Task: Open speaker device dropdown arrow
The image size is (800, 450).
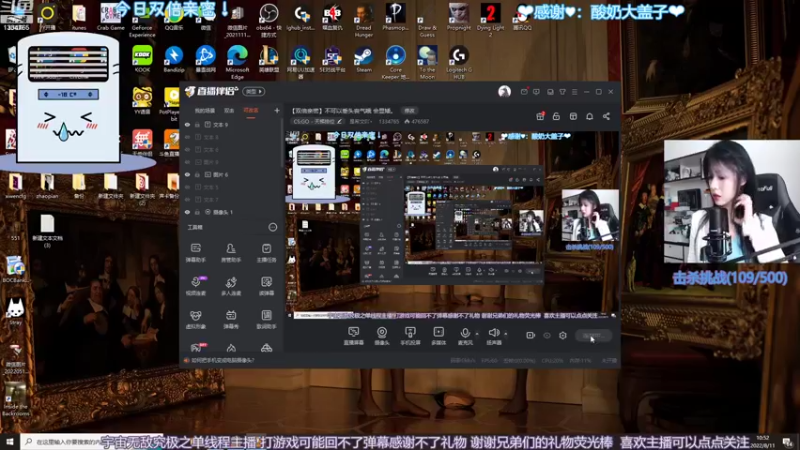Action: pos(506,334)
